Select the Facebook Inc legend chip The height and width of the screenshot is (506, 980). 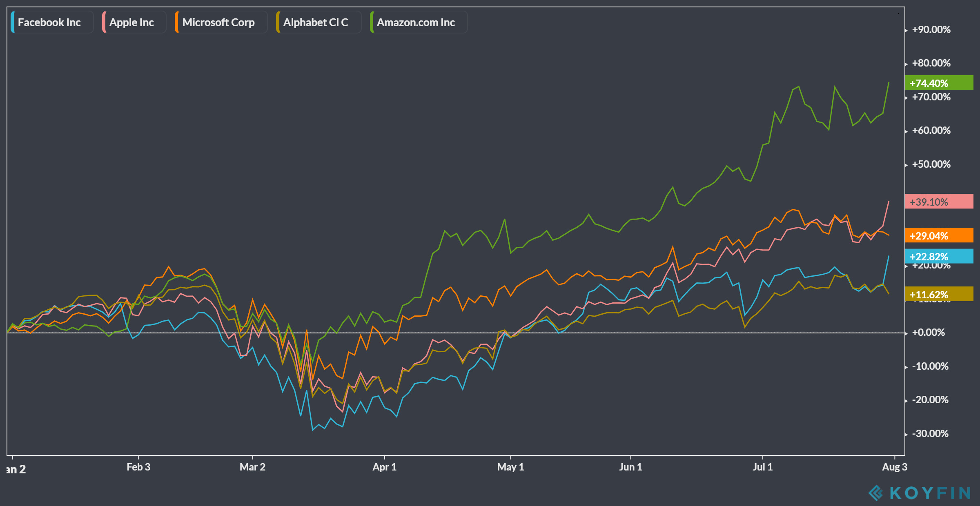[52, 22]
